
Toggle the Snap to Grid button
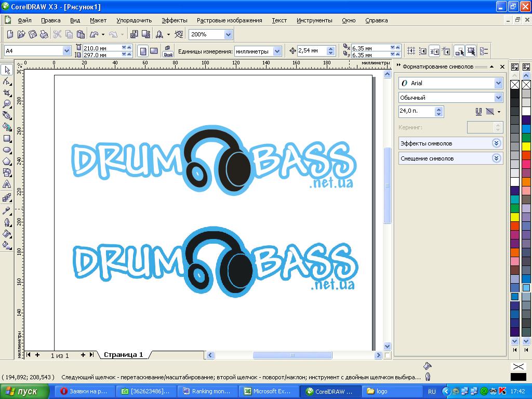pyautogui.click(x=411, y=51)
